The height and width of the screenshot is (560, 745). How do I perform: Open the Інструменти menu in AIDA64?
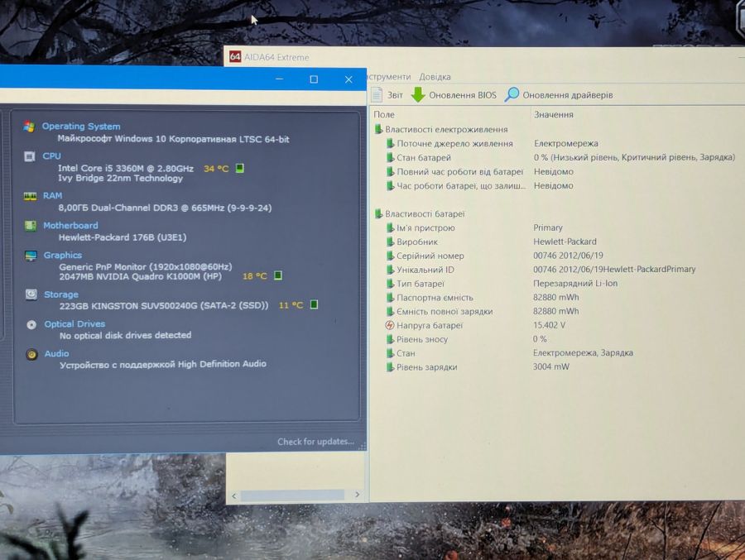click(389, 76)
